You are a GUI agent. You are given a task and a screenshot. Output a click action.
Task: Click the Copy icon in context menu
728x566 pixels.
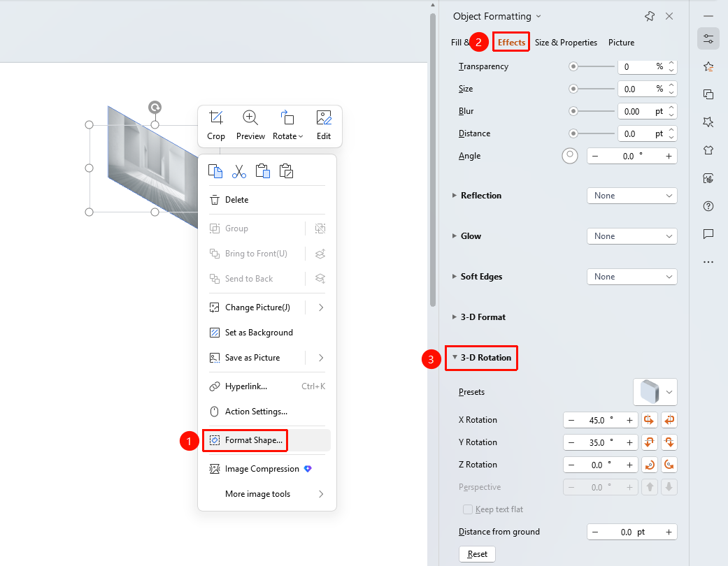(215, 171)
